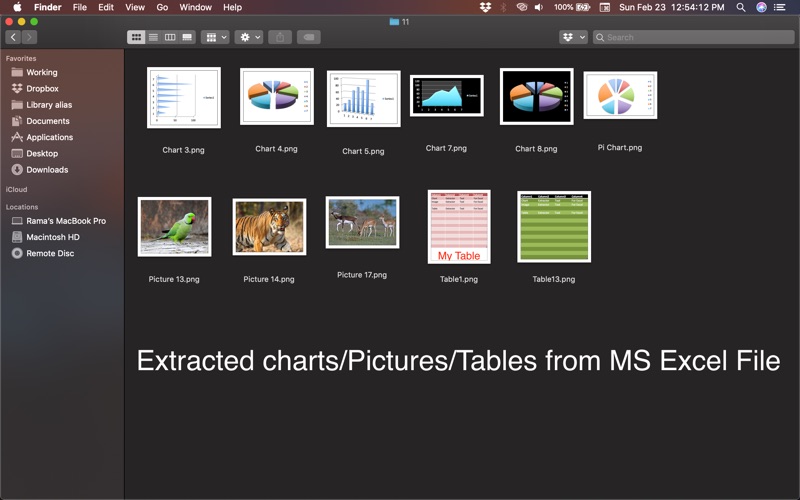Viewport: 800px width, 500px height.
Task: Open the Finder menu
Action: 47,7
